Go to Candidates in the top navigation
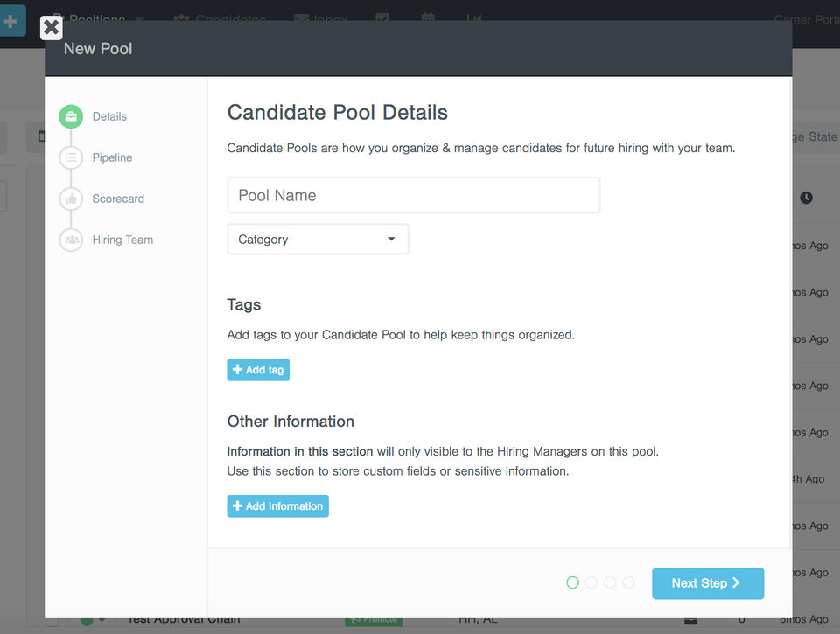The image size is (840, 634). pyautogui.click(x=220, y=18)
